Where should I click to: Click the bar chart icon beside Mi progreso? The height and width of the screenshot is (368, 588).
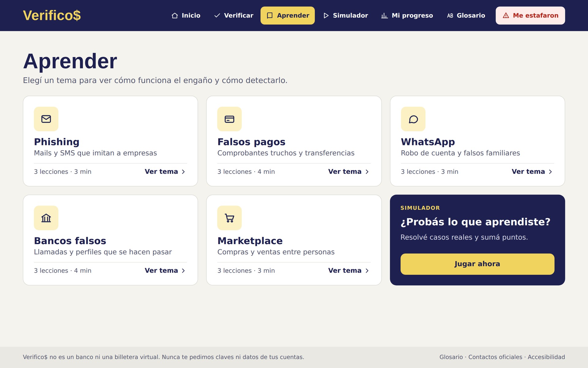click(x=384, y=16)
